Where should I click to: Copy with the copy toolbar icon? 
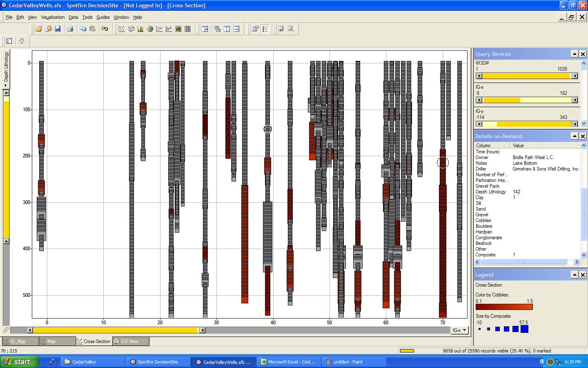(83, 29)
